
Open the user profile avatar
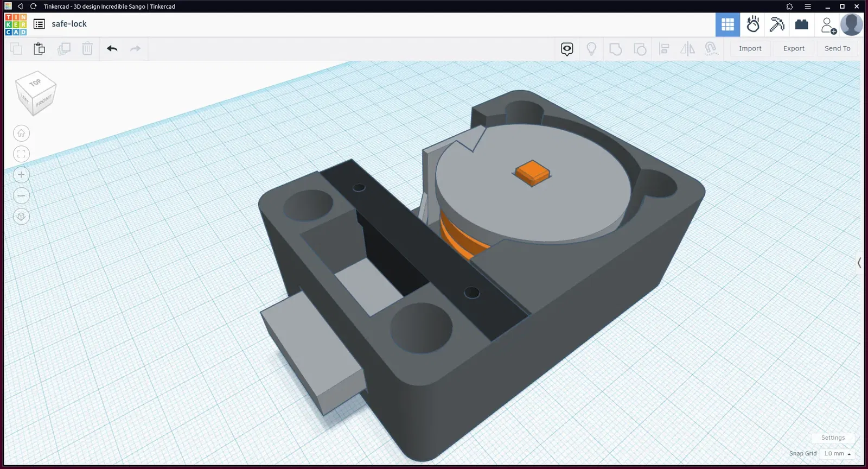[x=851, y=24]
